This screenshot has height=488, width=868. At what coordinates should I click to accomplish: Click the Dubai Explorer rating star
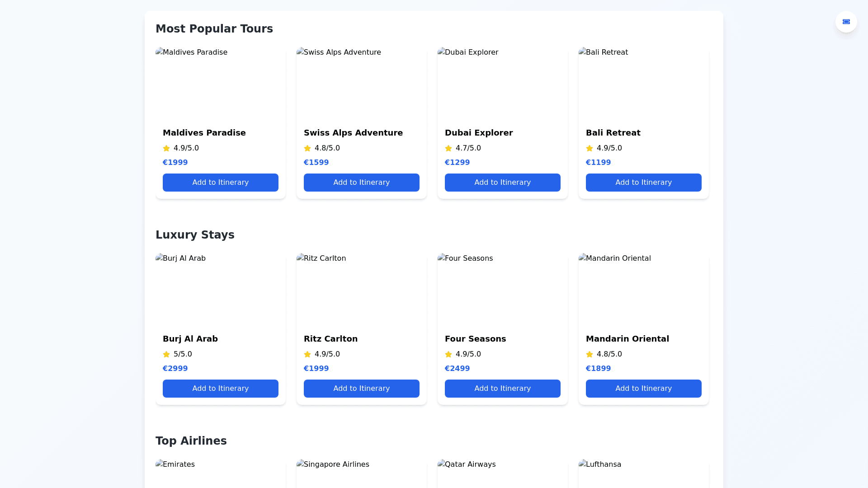[448, 148]
